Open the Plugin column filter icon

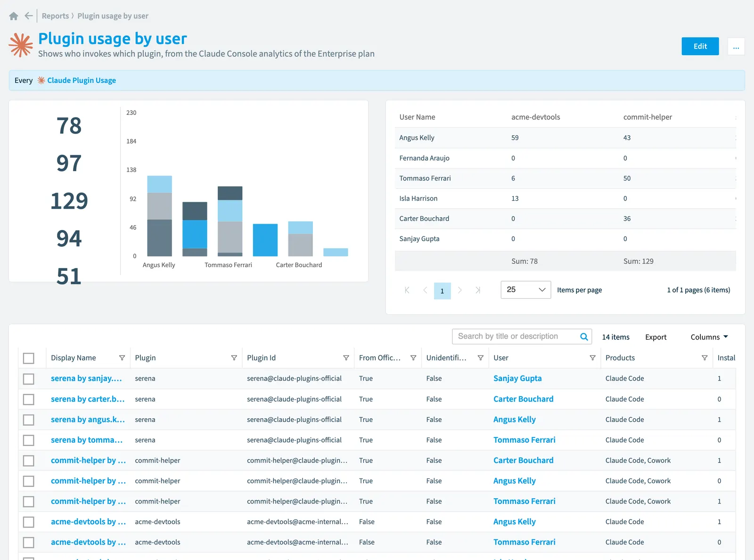(x=234, y=358)
